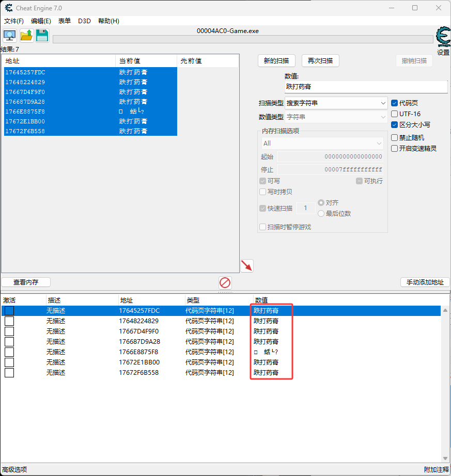Viewport: 451px width, 476px height.
Task: Tick the 激活 checkbox for address 176687D9A28
Action: point(9,342)
